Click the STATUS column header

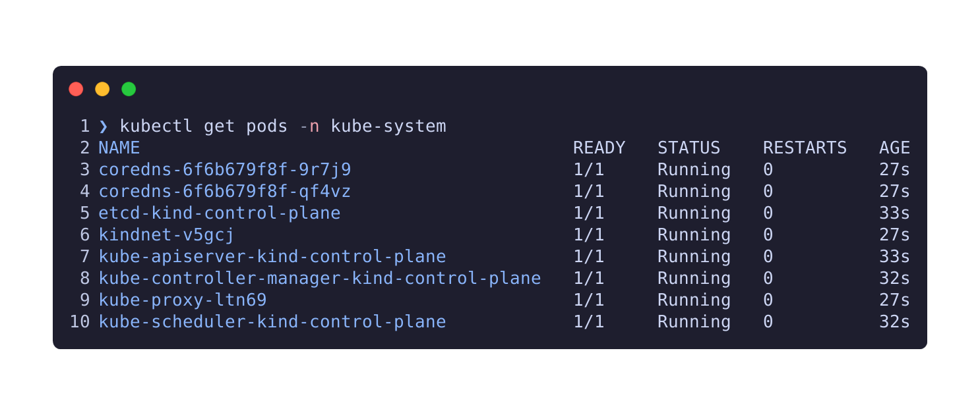click(x=689, y=148)
